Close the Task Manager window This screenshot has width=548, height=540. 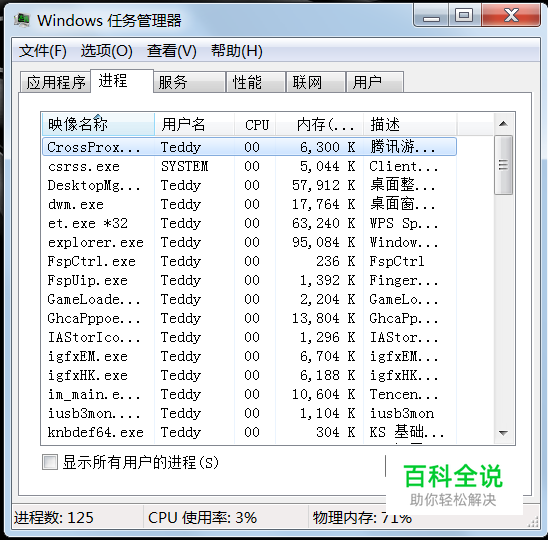(511, 15)
